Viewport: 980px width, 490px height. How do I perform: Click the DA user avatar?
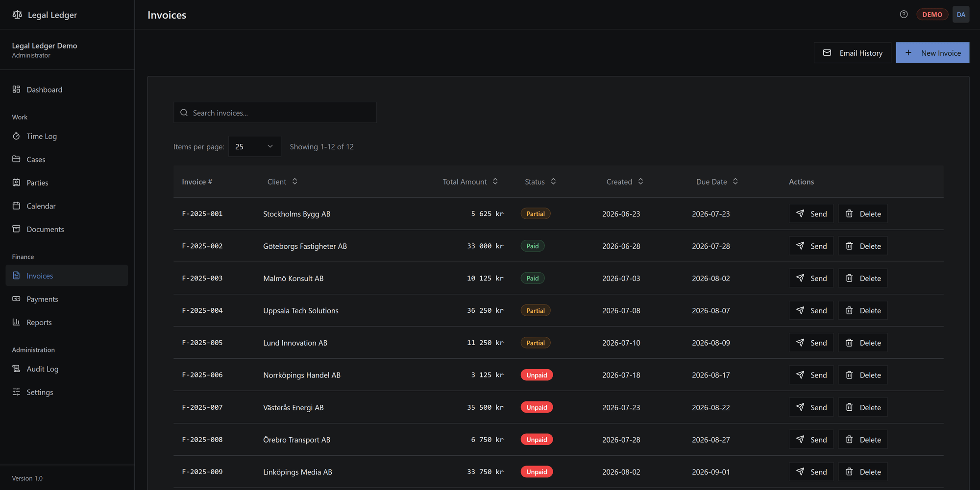click(x=961, y=15)
